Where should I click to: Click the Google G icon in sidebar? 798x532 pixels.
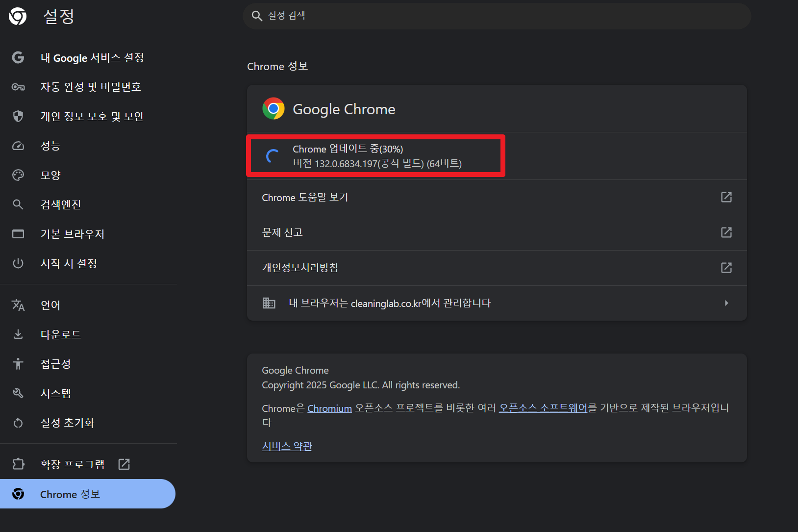pyautogui.click(x=18, y=58)
